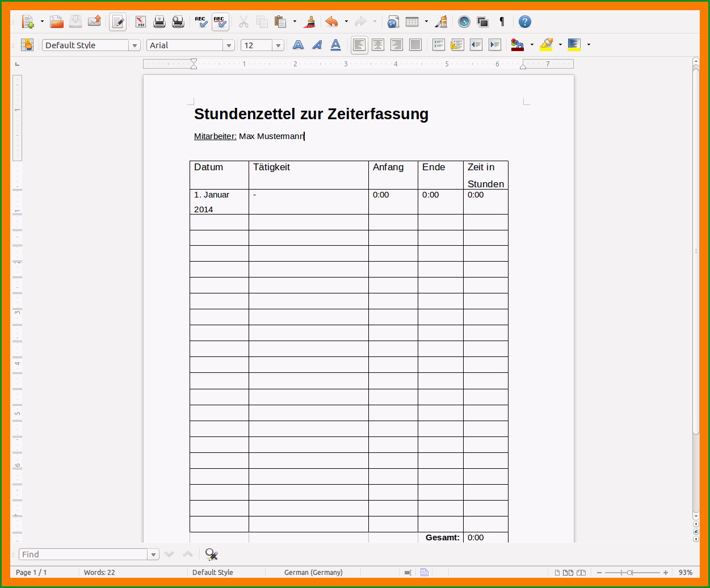
Task: Open the Gallery icon
Action: coord(483,22)
